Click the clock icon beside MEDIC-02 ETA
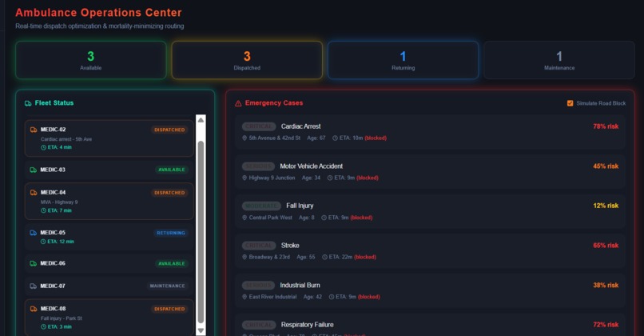 (x=43, y=147)
